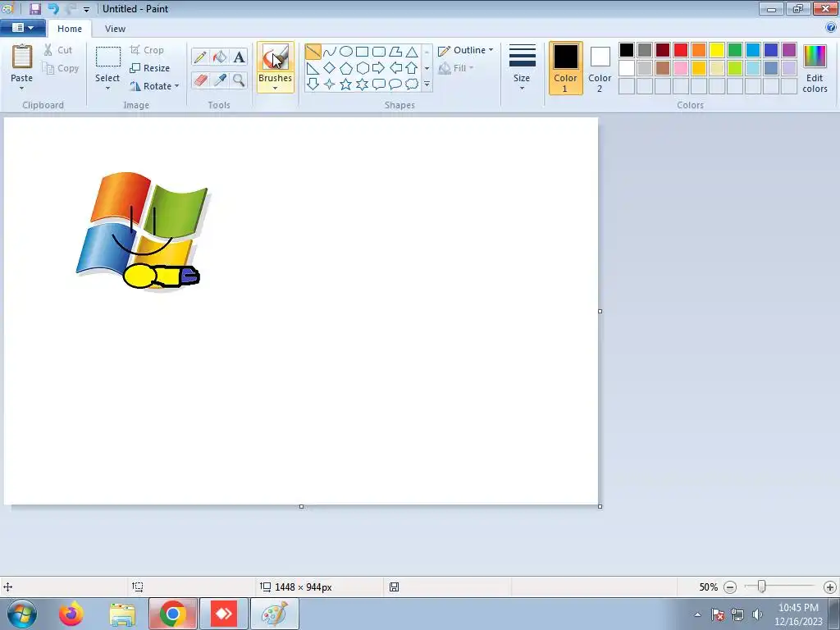Screen dimensions: 840x630
Task: Choose the Right triangle shape
Action: coord(313,68)
